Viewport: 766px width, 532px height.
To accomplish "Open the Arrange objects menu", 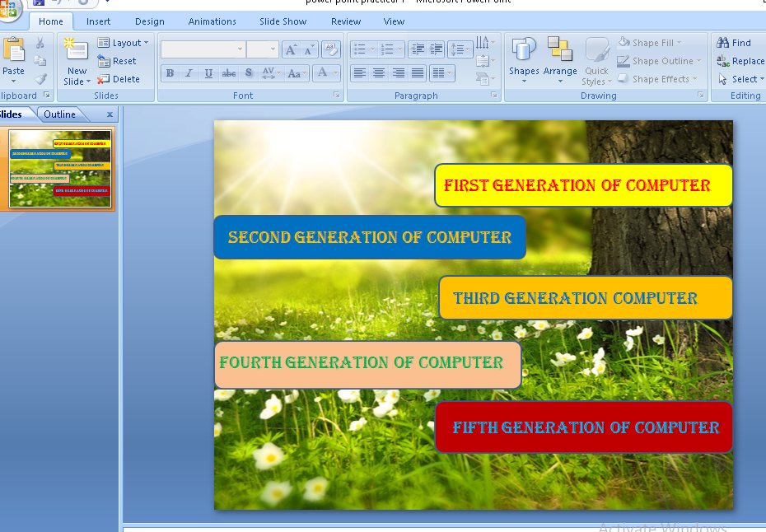I will coord(560,59).
